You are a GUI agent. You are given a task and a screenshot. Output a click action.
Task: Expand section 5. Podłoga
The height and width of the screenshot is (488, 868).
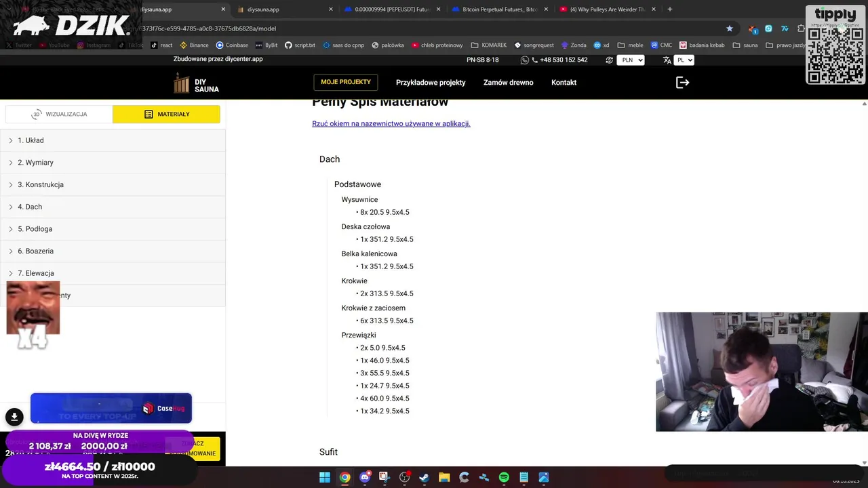(113, 229)
